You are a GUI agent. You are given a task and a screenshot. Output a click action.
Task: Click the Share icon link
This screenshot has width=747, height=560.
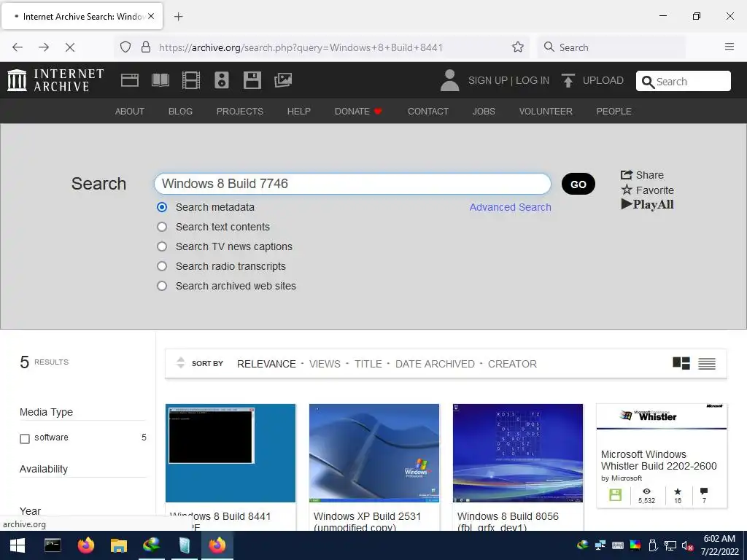tap(642, 175)
